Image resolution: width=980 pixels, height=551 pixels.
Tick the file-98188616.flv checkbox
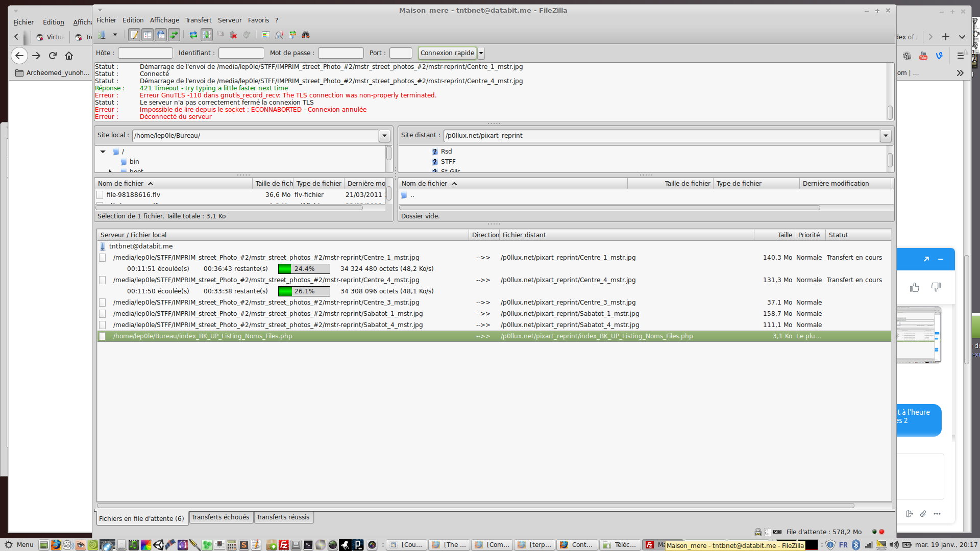point(100,195)
